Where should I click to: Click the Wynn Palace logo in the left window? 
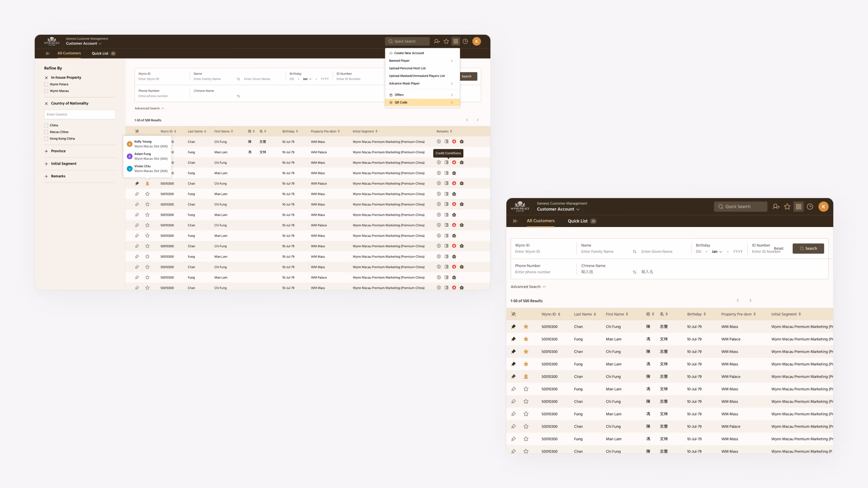coord(52,41)
